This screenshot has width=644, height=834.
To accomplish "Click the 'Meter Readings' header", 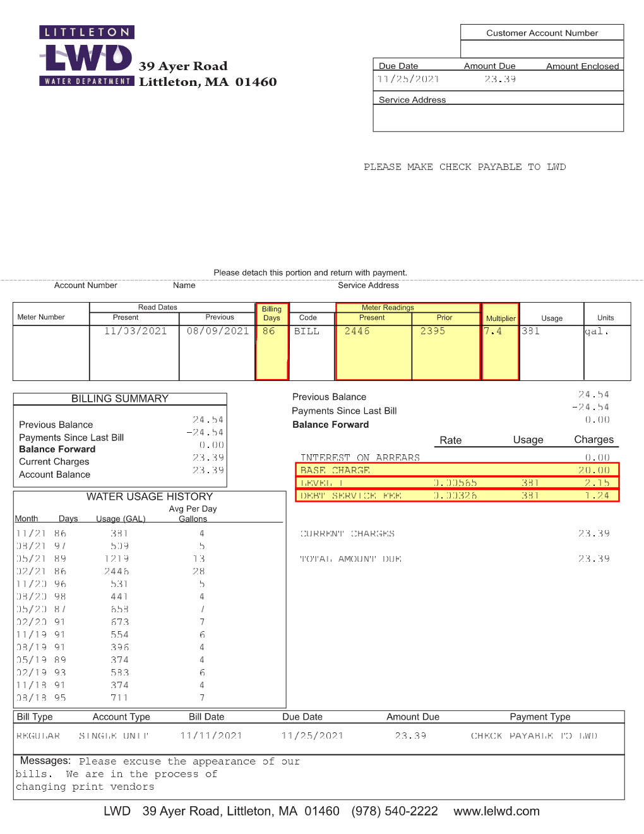I will 388,308.
